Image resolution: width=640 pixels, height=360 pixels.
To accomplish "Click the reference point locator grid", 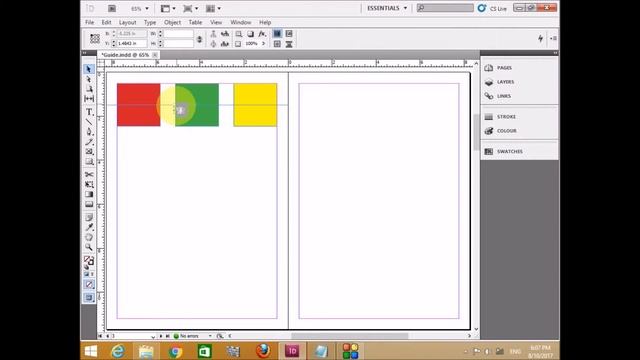I will [95, 38].
